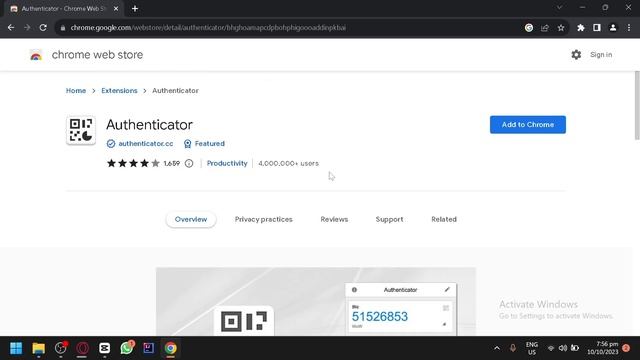Click the Chrome taskbar icon

point(171,348)
